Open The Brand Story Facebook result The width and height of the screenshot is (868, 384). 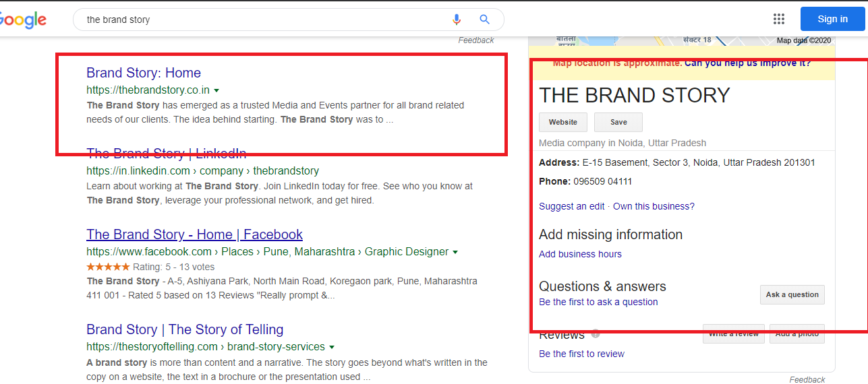click(194, 234)
